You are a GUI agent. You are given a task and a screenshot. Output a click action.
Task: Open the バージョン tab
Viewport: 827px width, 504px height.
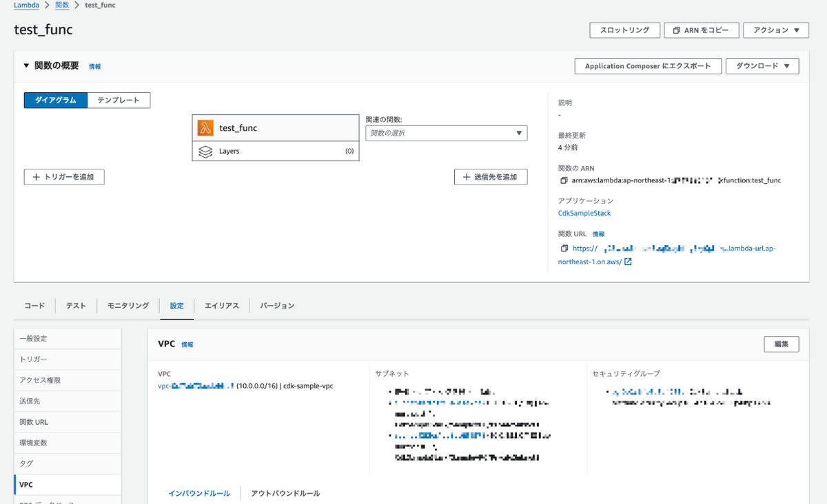277,306
